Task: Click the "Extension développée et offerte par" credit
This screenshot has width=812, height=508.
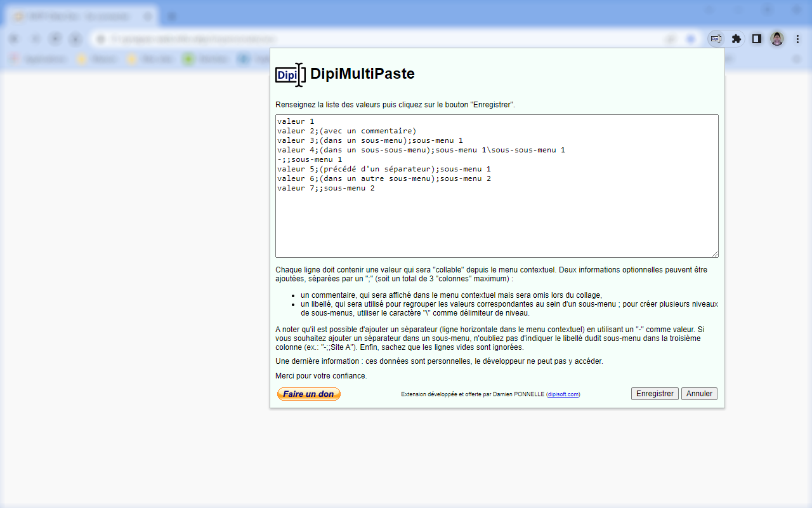Action: [x=490, y=394]
